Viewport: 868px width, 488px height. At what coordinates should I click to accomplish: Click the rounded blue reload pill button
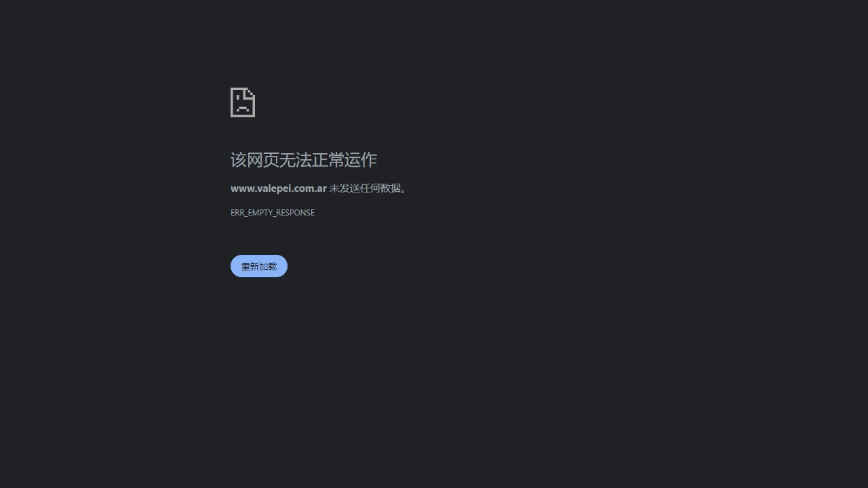pos(259,266)
